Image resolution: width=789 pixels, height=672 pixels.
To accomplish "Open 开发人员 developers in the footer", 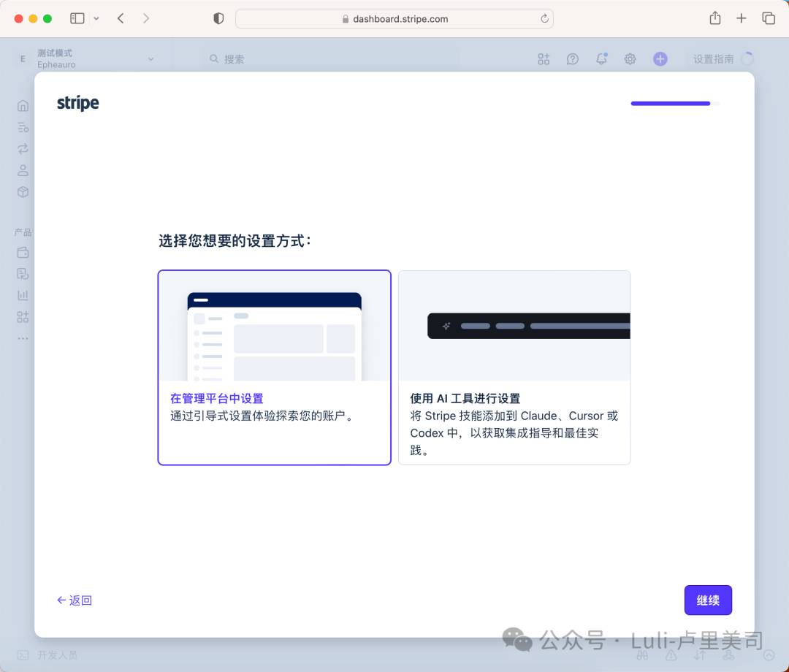I will (x=47, y=655).
